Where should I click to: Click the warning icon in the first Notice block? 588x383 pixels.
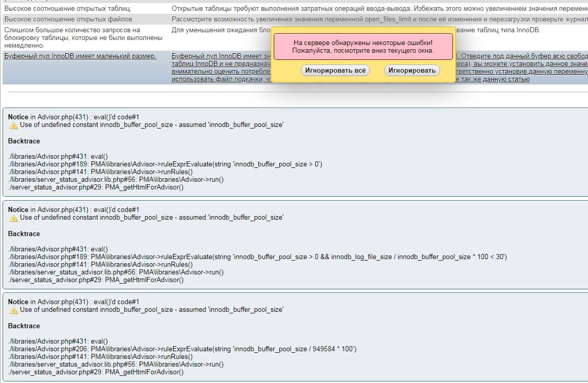(x=14, y=125)
